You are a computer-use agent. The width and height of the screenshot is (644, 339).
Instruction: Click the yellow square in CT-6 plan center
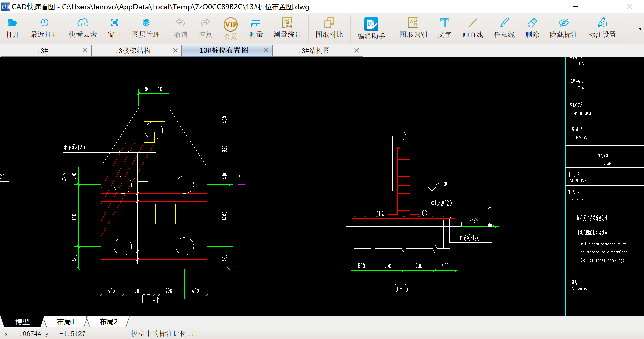pos(165,214)
